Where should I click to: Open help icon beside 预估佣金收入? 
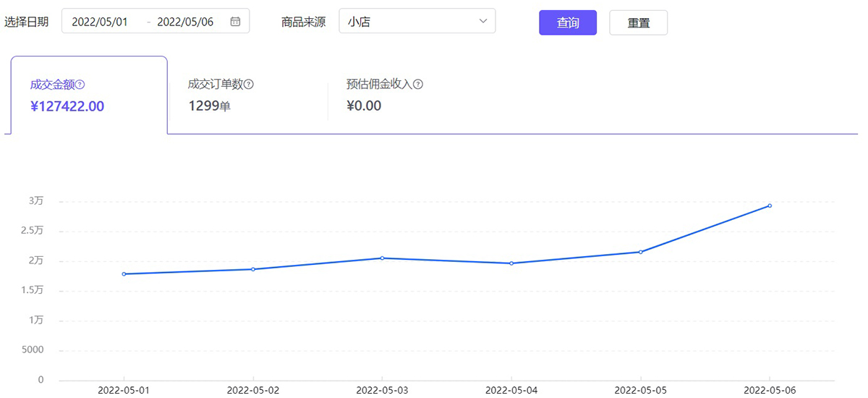tap(418, 85)
